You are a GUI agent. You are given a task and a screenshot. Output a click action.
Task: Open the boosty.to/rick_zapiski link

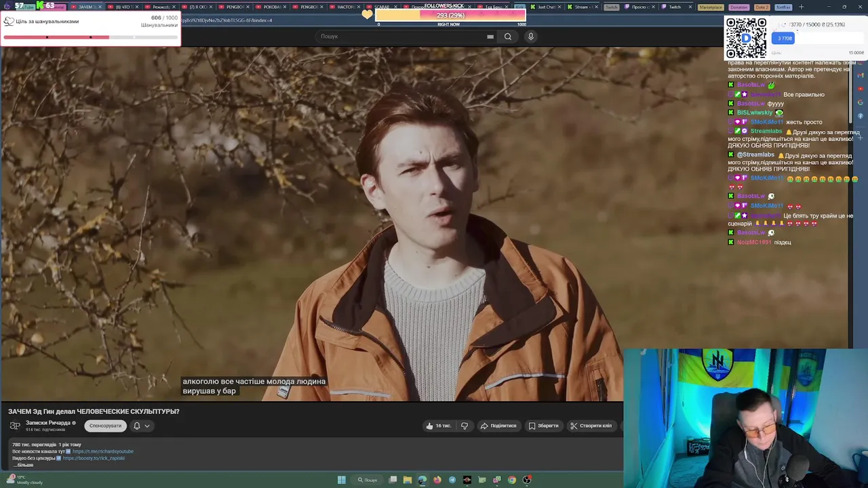(94, 458)
